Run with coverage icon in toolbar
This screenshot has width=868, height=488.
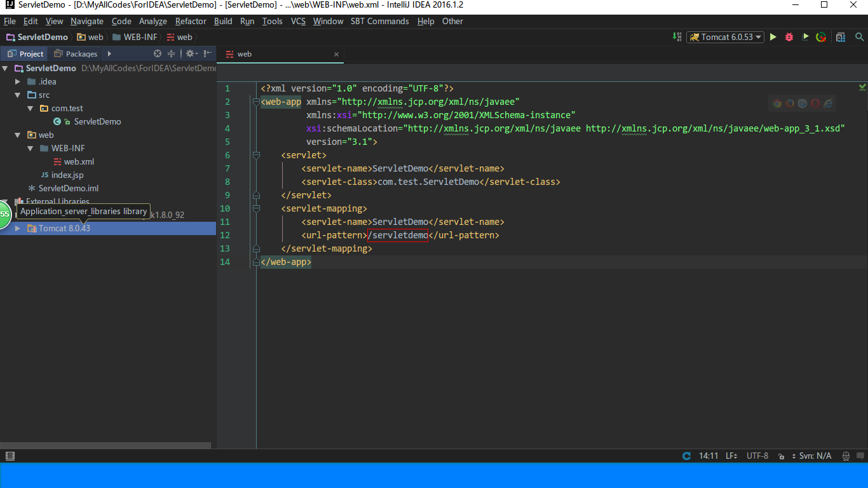[805, 37]
